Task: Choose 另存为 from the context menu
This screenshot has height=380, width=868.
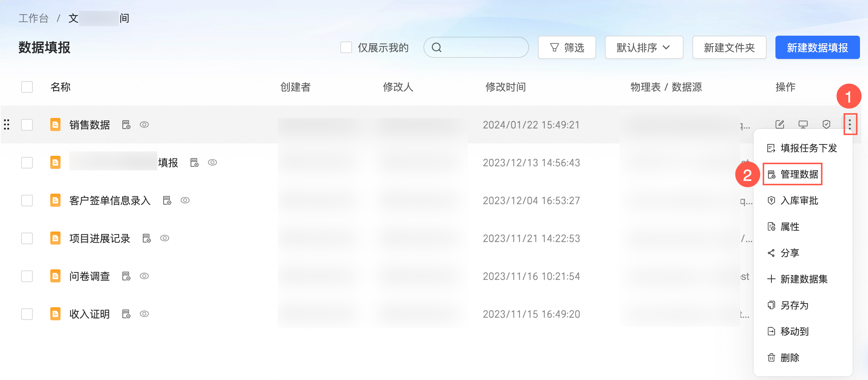Action: 803,305
